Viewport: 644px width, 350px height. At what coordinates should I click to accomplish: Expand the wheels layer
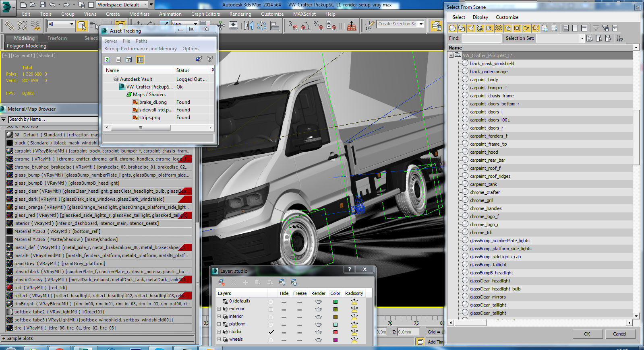[x=219, y=340]
